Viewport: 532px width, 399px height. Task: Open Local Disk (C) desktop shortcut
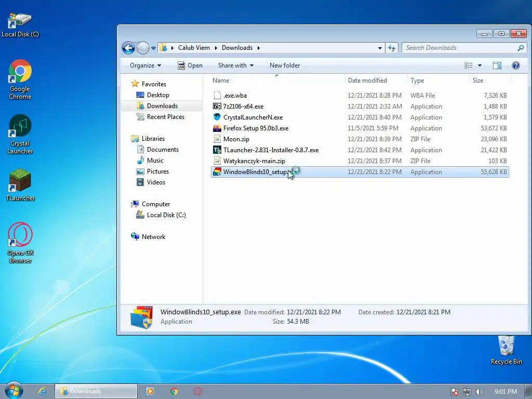pyautogui.click(x=20, y=24)
